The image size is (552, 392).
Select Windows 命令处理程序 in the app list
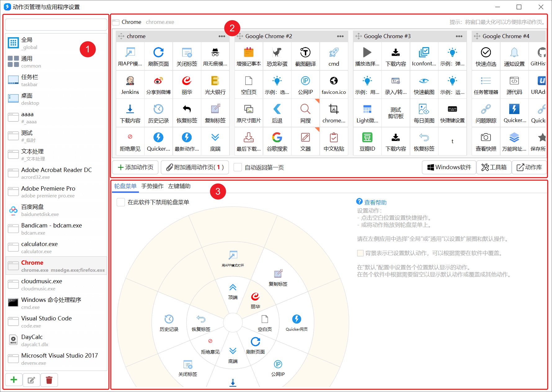click(x=56, y=303)
